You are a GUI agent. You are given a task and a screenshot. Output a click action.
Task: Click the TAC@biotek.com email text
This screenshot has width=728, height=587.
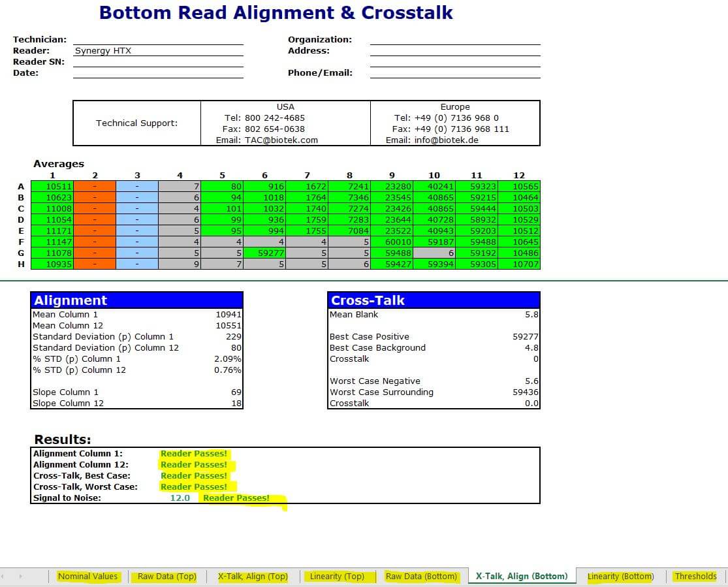pyautogui.click(x=281, y=140)
